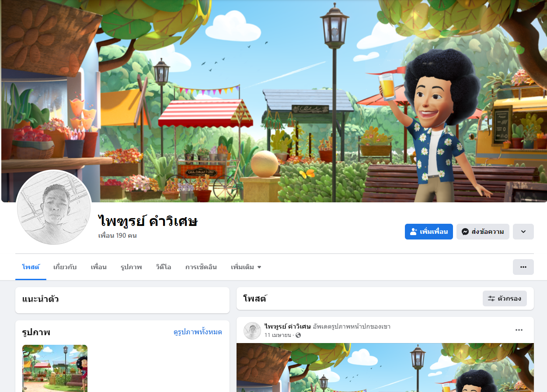Image resolution: width=547 pixels, height=392 pixels.
Task: Expand the เพิ่มเติม dropdown tab
Action: pos(246,267)
